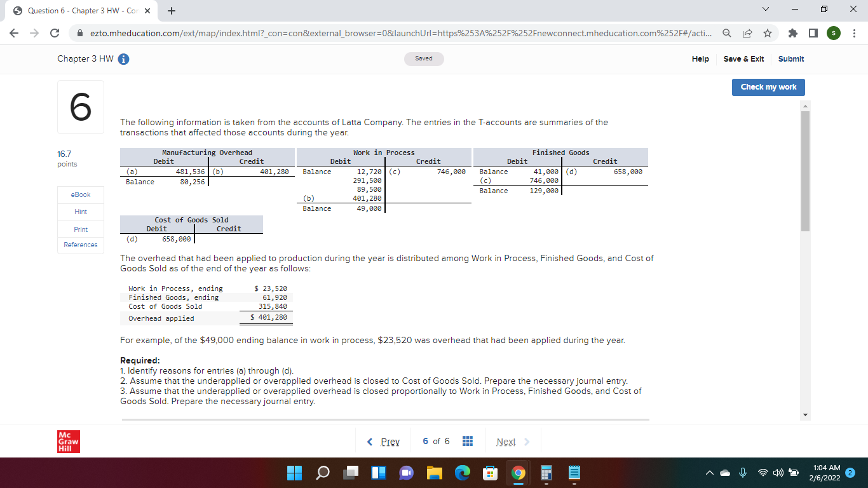
Task: Select the Overhead applied $ 401,280 value
Action: pos(269,318)
